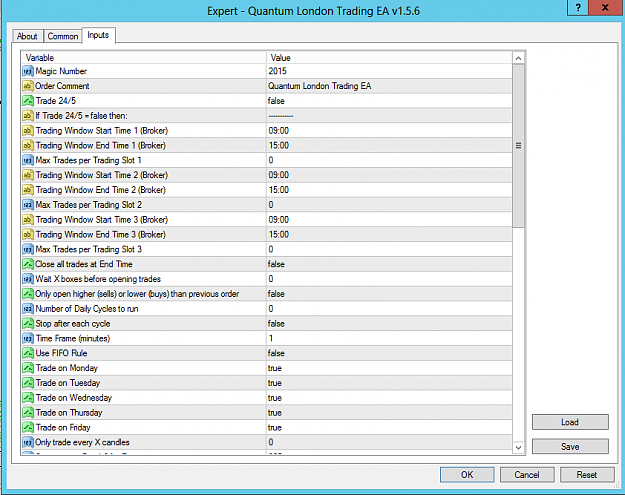
Task: Select the Inputs tab
Action: click(98, 35)
